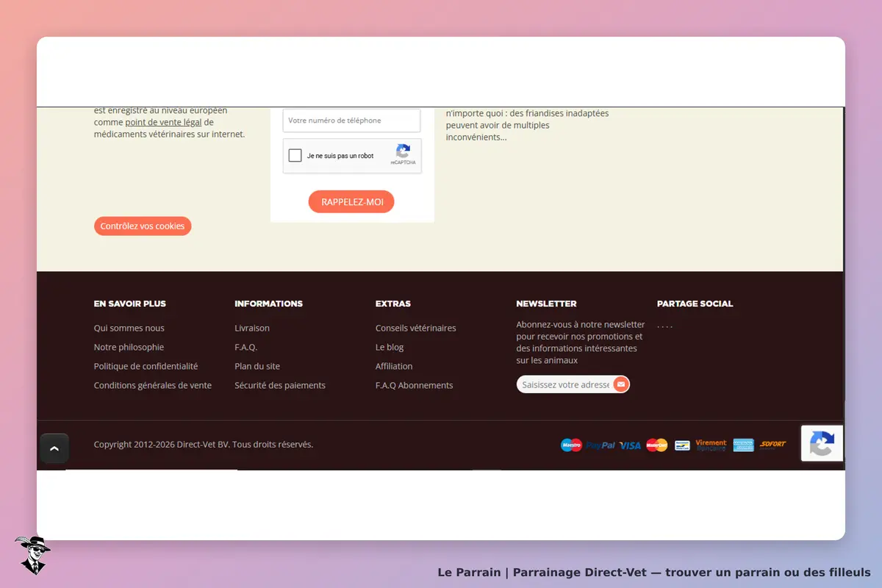882x588 pixels.
Task: Open 'Qui sommes nous' footer link
Action: 129,328
